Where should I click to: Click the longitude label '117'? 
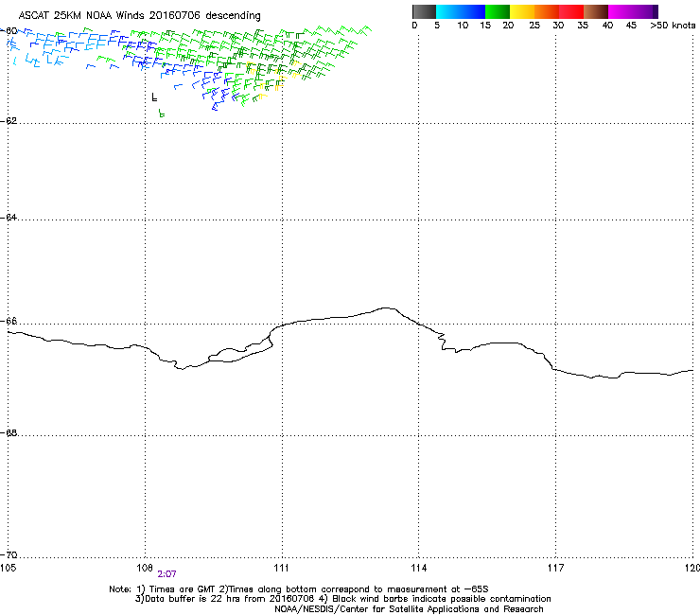[x=555, y=568]
